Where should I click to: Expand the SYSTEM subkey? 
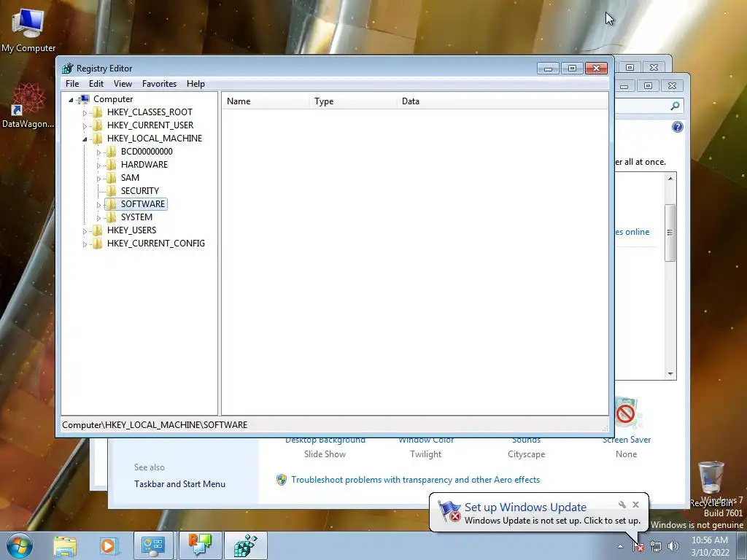[x=98, y=217]
